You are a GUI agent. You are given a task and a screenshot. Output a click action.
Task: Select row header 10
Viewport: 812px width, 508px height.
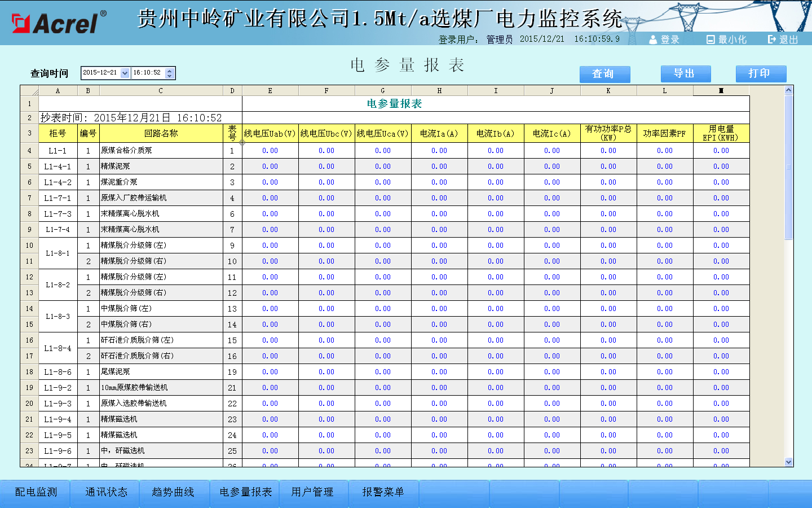[29, 246]
